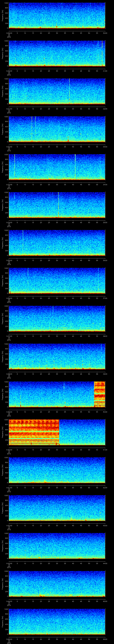Select the "33:00" end time label

point(105,147)
